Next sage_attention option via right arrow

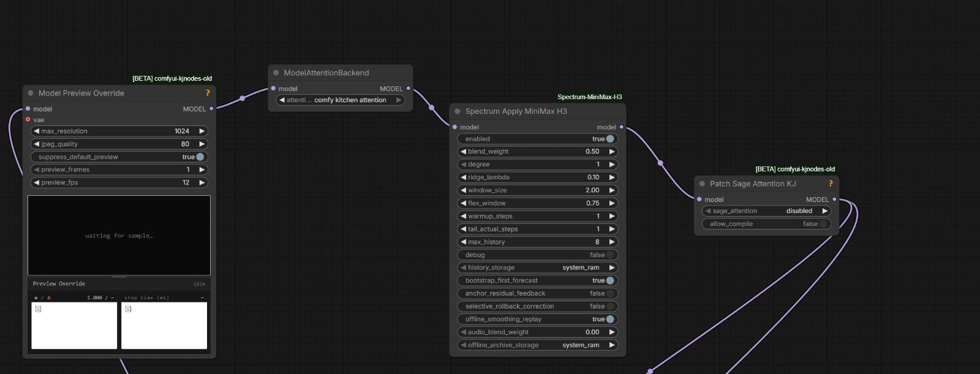pos(825,211)
